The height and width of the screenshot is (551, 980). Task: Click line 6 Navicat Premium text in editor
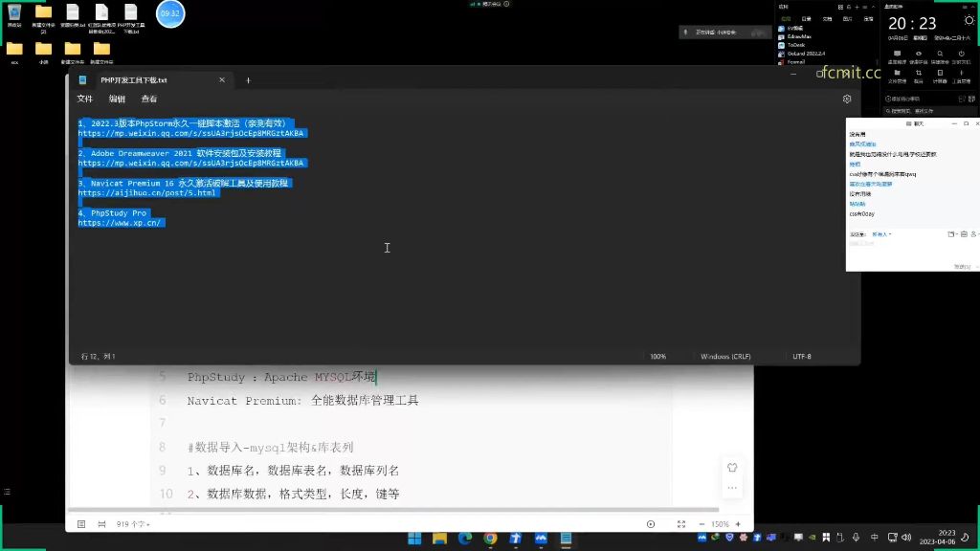[302, 401]
